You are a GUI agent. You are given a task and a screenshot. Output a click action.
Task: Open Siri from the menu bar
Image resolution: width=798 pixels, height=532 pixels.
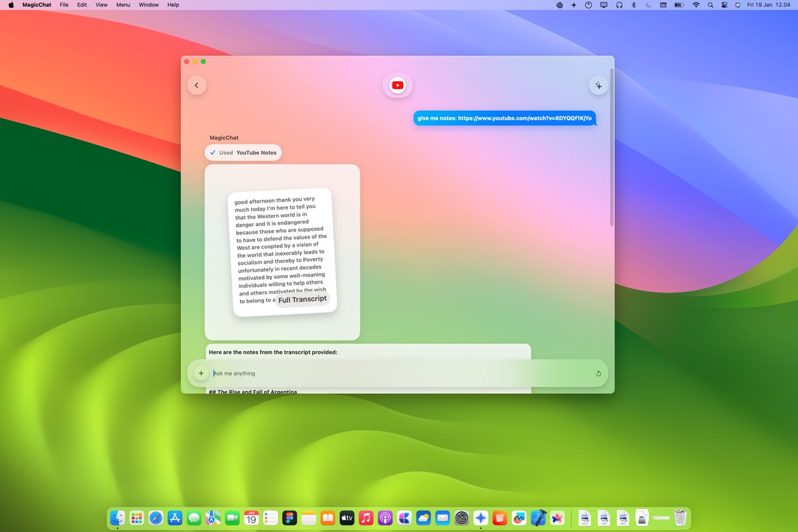pos(737,5)
